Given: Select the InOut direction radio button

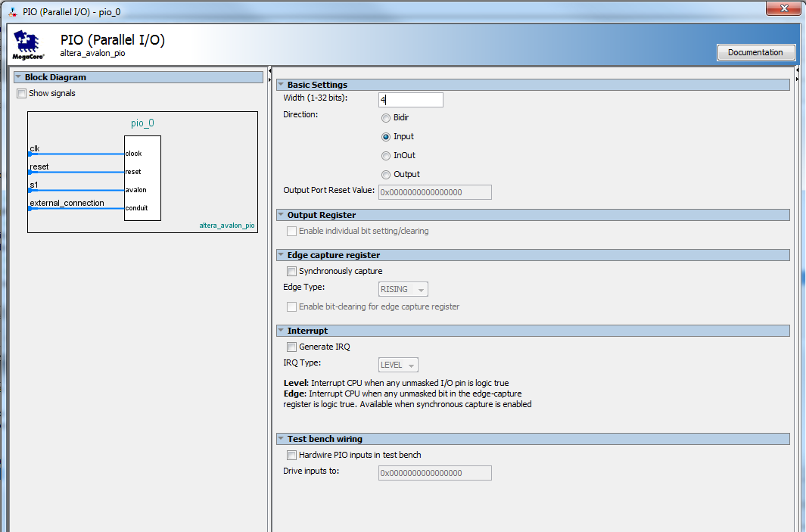Looking at the screenshot, I should pos(386,156).
